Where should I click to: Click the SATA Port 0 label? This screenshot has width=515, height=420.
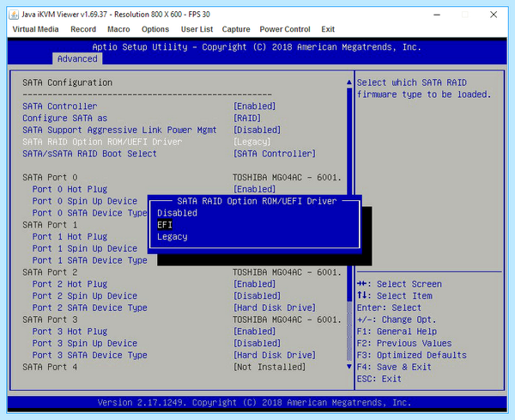tap(50, 178)
